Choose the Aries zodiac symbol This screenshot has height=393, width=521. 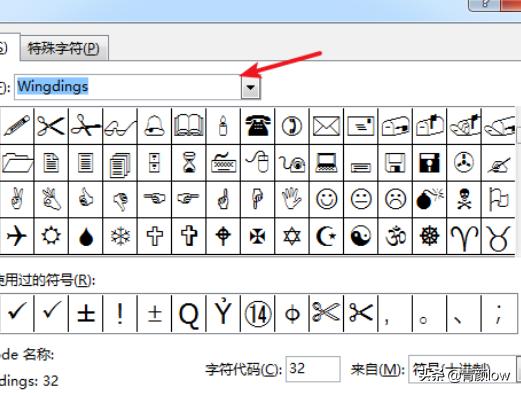click(x=464, y=237)
